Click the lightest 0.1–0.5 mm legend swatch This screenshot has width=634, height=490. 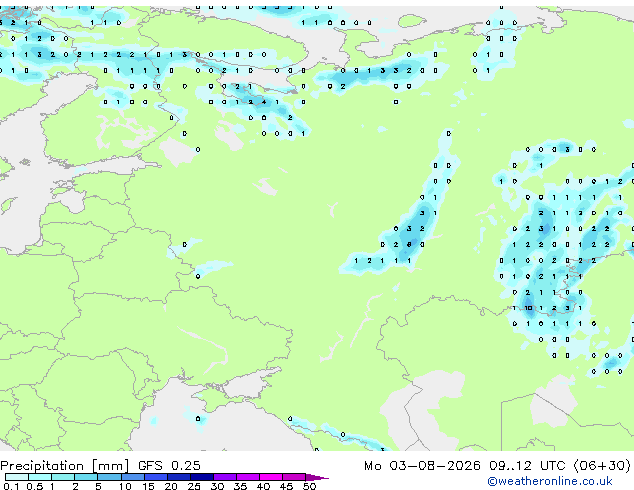[17, 477]
